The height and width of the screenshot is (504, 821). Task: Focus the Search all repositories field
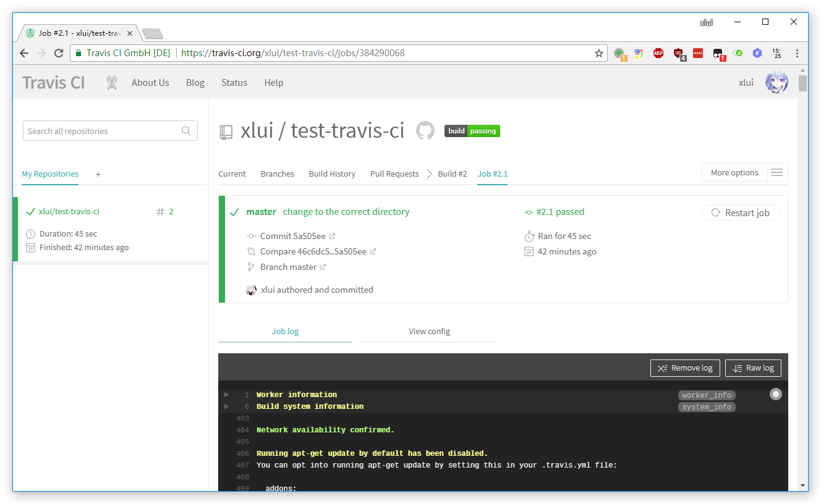[110, 131]
